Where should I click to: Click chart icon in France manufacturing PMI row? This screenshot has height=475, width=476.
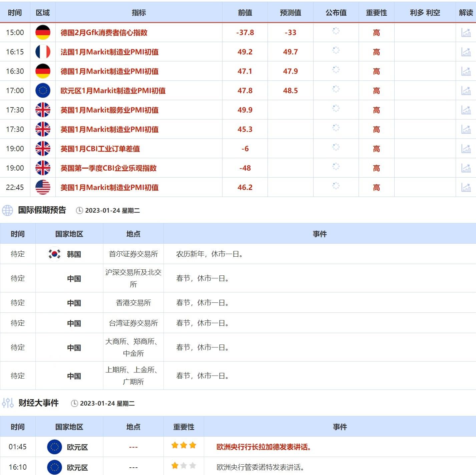[x=466, y=52]
